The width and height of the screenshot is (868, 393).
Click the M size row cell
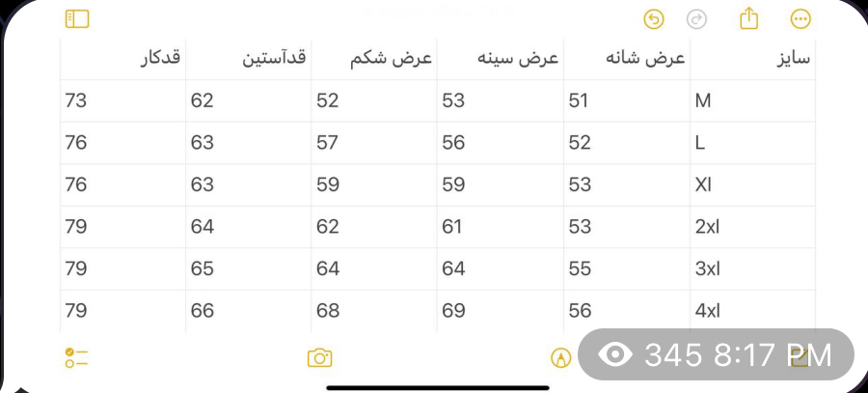[x=753, y=100]
